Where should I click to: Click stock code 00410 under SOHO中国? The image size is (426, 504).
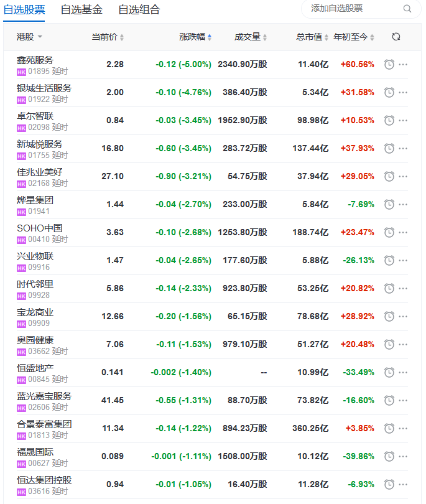point(39,239)
